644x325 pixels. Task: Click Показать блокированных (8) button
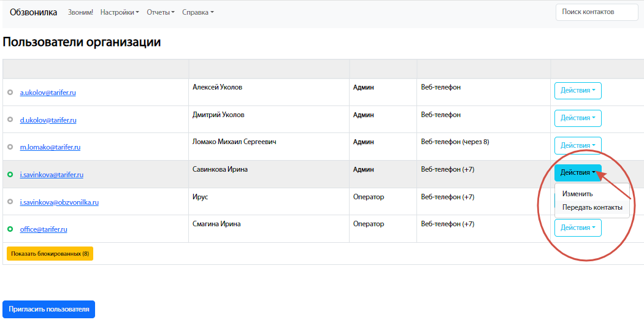(50, 253)
